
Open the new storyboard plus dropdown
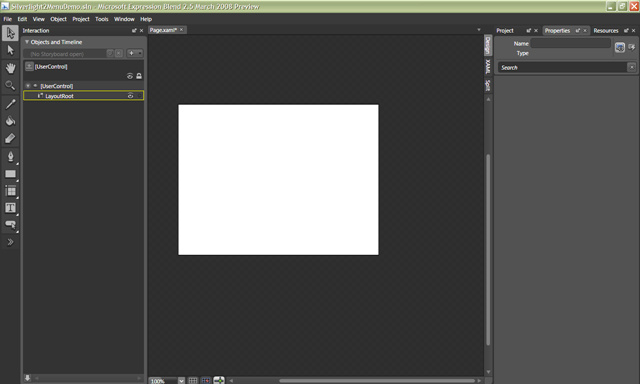point(135,53)
